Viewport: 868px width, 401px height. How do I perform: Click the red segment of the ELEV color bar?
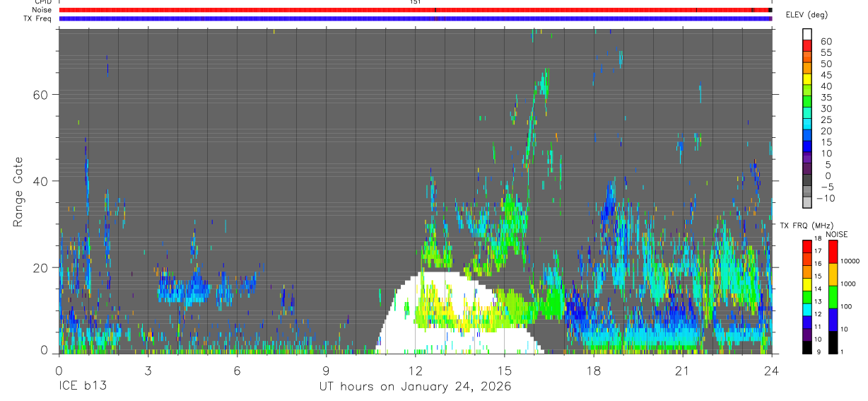(807, 45)
